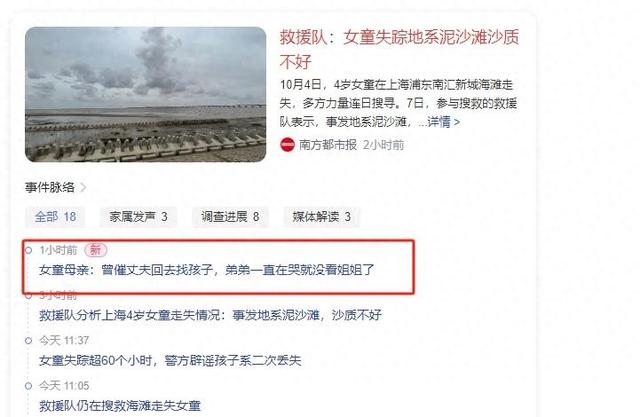The height and width of the screenshot is (417, 640).
Task: Click timeline dot for 今天 11:37
Action: tap(28, 340)
